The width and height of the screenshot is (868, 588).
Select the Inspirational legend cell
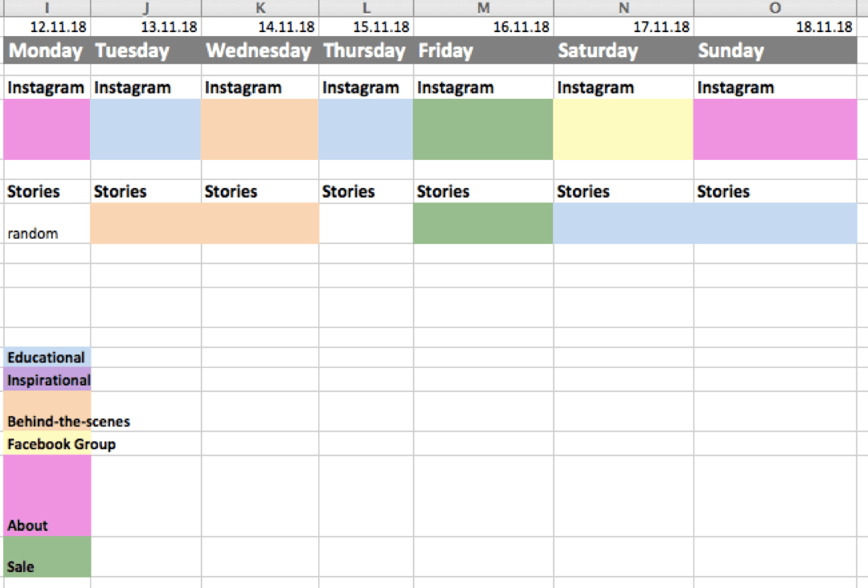47,379
